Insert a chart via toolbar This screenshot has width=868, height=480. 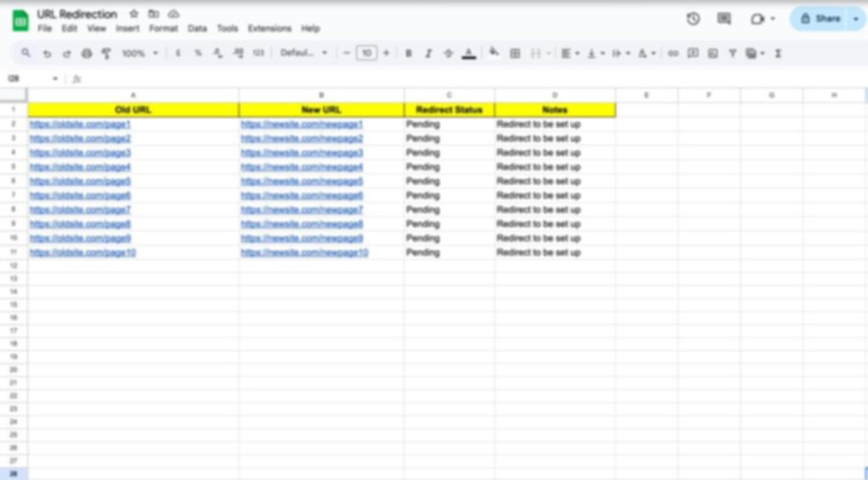[x=713, y=53]
